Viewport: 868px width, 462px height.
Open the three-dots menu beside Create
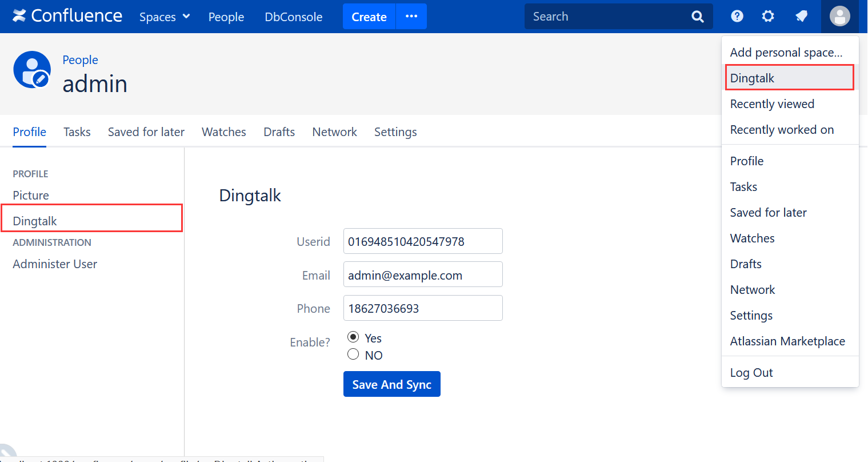[411, 17]
